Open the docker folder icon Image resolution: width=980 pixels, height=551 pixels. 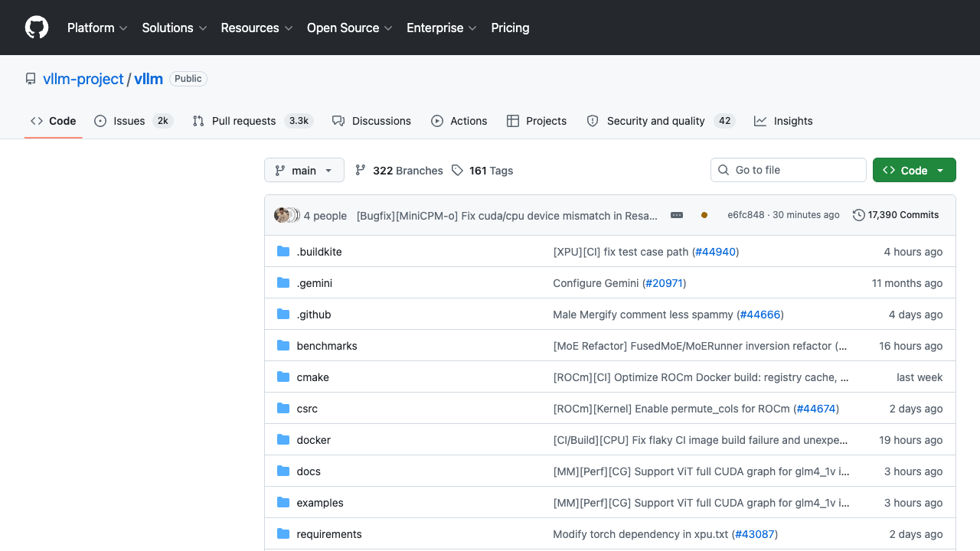(x=283, y=440)
